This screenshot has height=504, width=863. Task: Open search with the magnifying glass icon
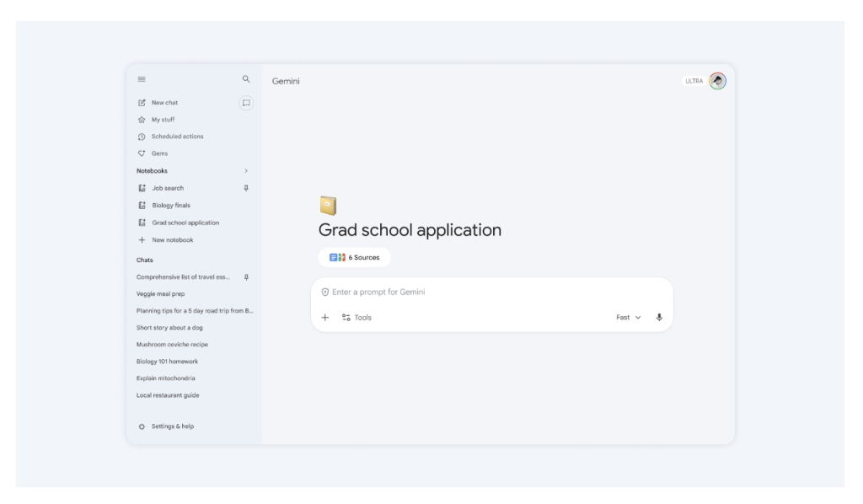[x=246, y=79]
